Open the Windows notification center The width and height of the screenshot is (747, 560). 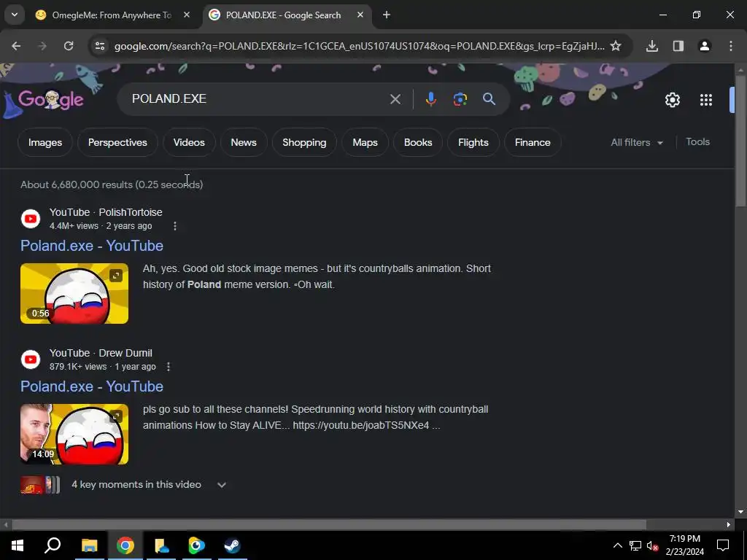coord(723,545)
